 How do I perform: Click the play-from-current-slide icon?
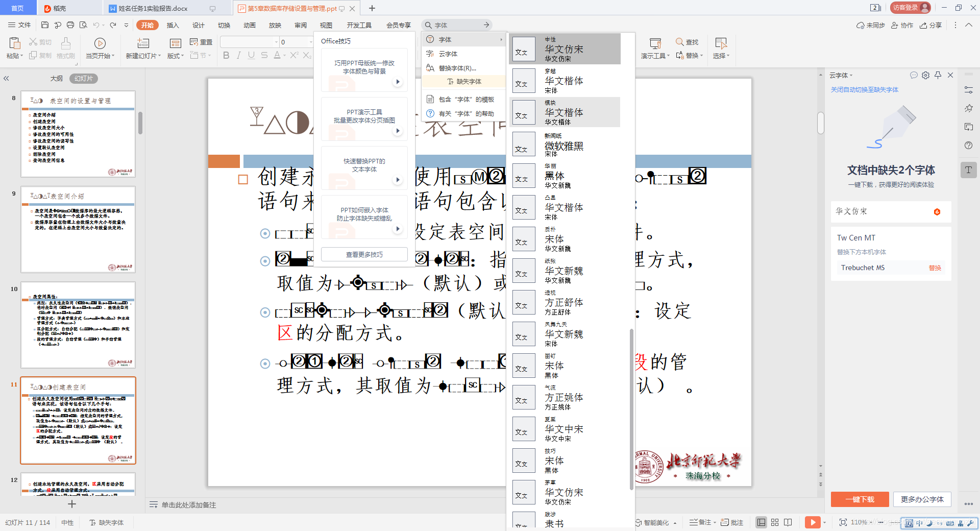pos(100,43)
